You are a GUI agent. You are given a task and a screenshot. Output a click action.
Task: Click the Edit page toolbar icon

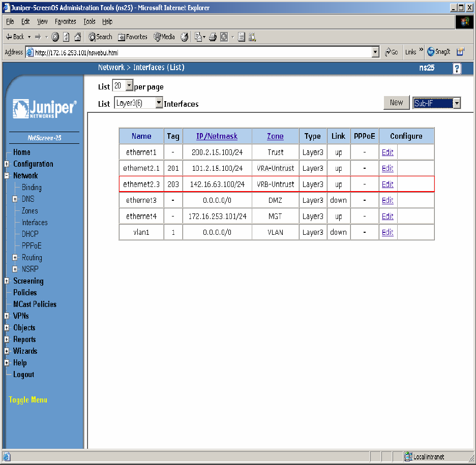tap(224, 37)
